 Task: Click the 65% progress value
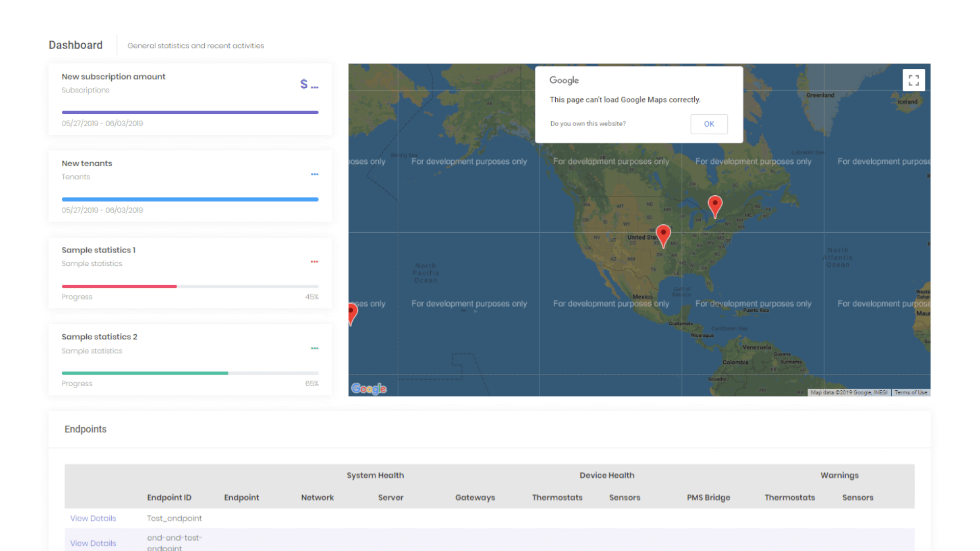[x=312, y=384]
